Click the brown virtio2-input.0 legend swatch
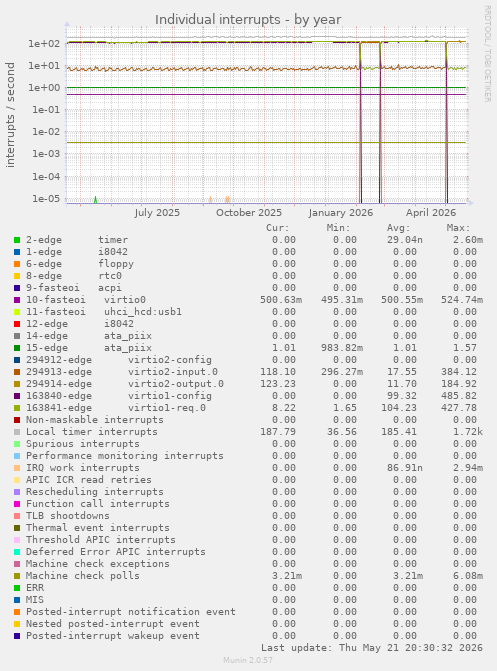This screenshot has height=671, width=497. [x=17, y=372]
